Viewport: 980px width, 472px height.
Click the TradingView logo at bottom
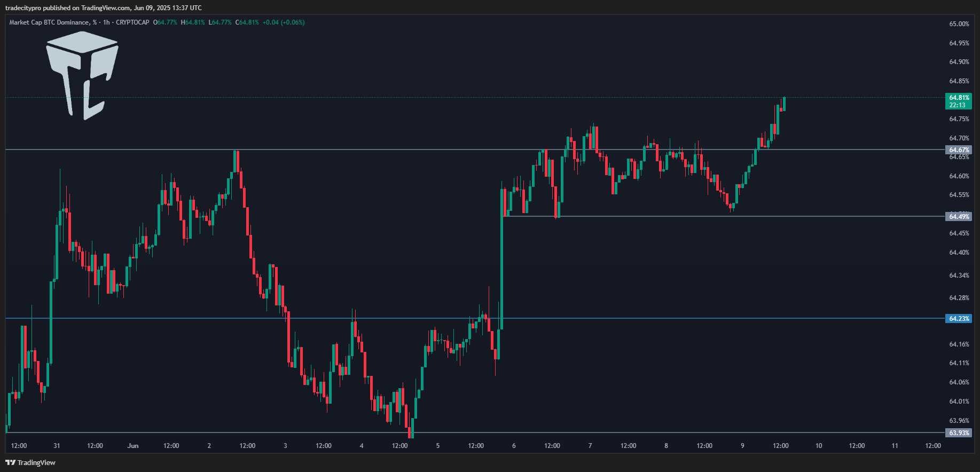(30, 462)
